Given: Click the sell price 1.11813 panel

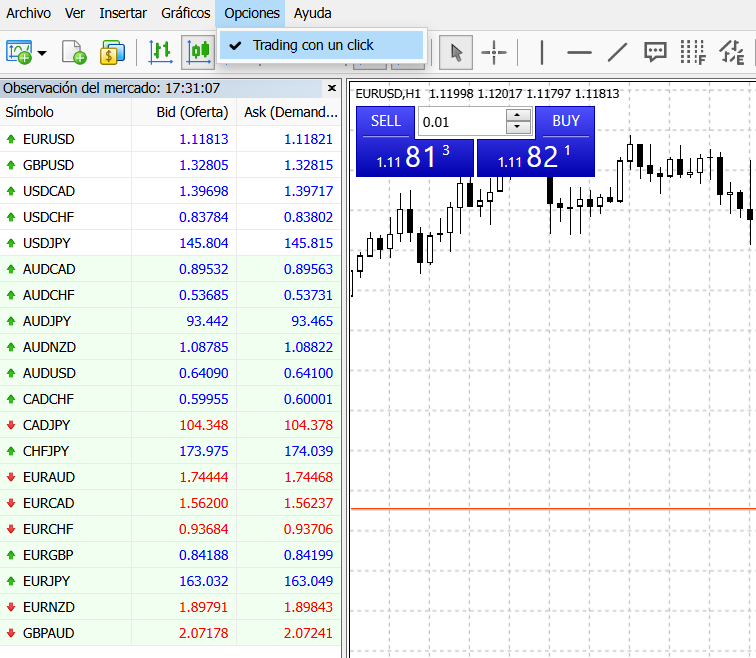Looking at the screenshot, I should coord(415,157).
